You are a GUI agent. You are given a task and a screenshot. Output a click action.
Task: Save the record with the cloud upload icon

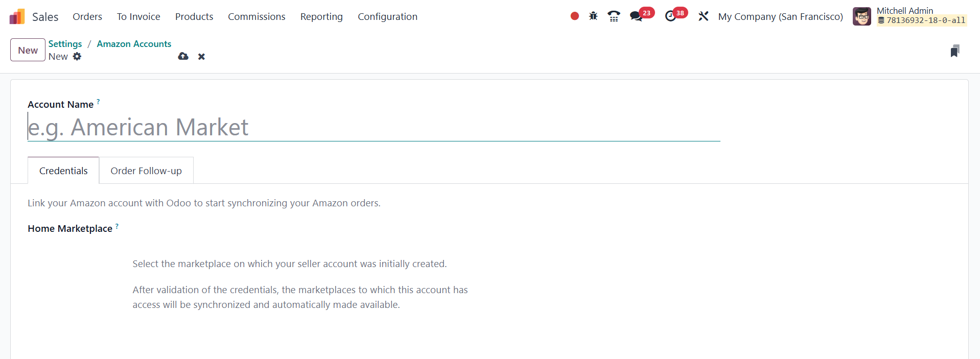click(x=183, y=57)
